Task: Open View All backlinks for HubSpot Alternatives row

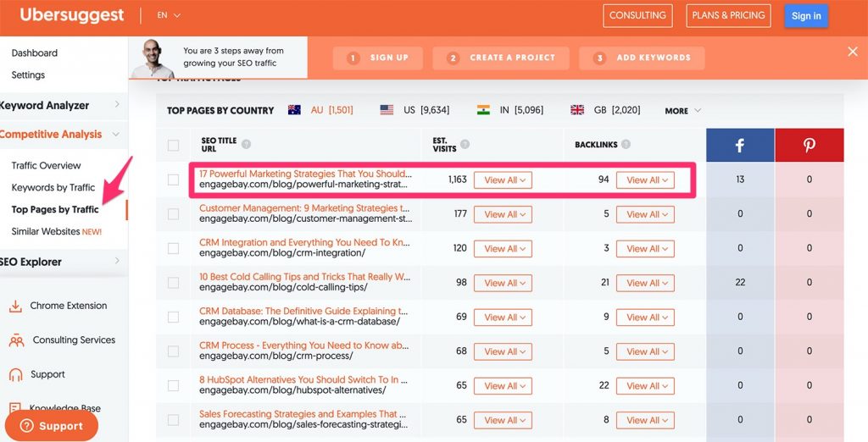Action: 645,385
